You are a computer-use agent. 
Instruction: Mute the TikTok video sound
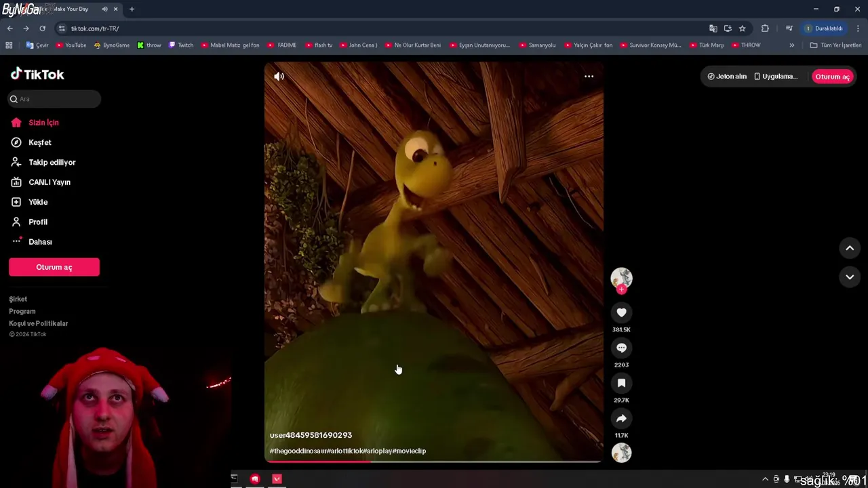(x=279, y=77)
